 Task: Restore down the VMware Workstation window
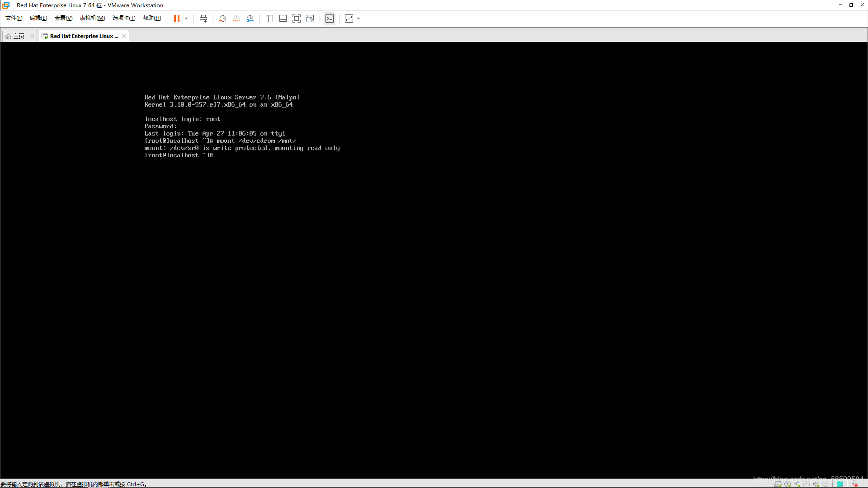click(x=851, y=5)
